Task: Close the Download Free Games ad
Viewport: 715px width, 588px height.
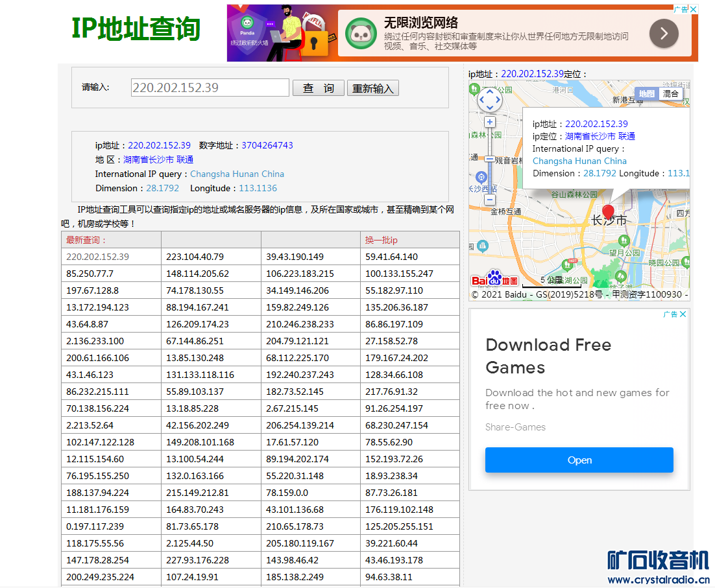Action: 683,314
